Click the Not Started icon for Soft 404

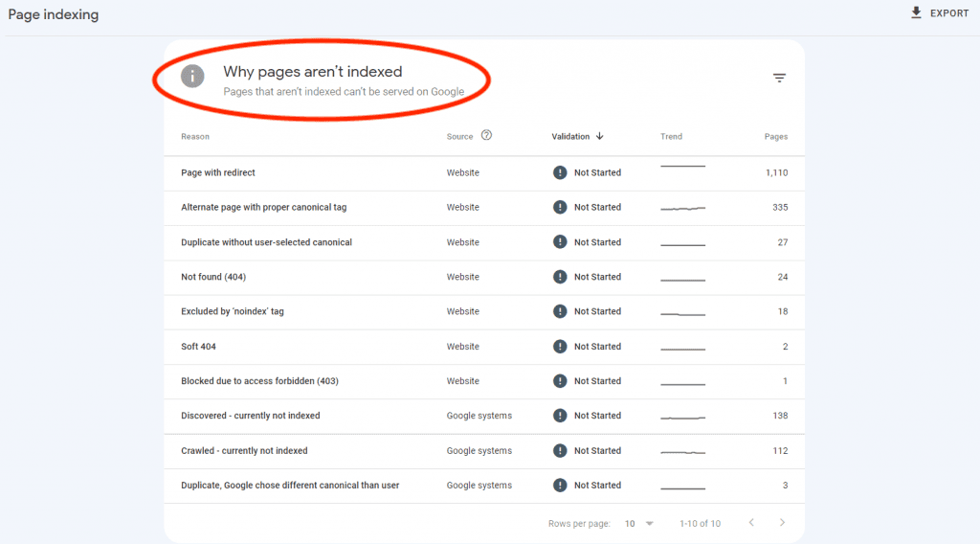pyautogui.click(x=560, y=346)
